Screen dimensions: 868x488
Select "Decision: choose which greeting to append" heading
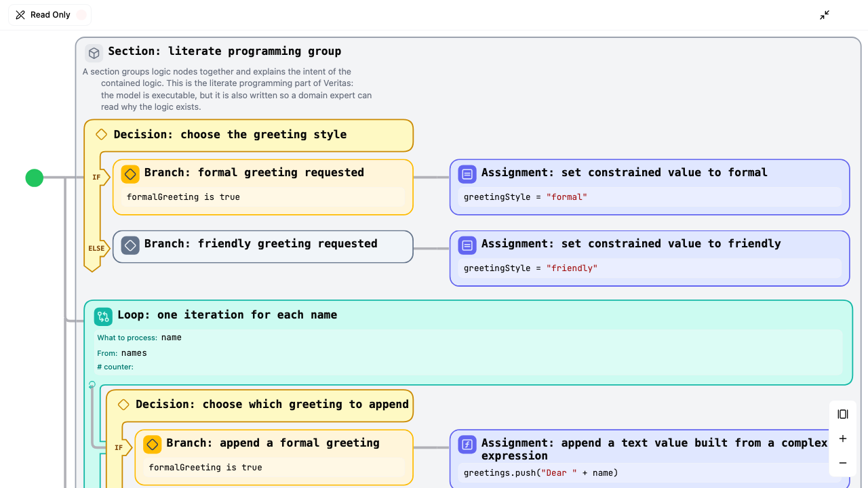pyautogui.click(x=272, y=404)
